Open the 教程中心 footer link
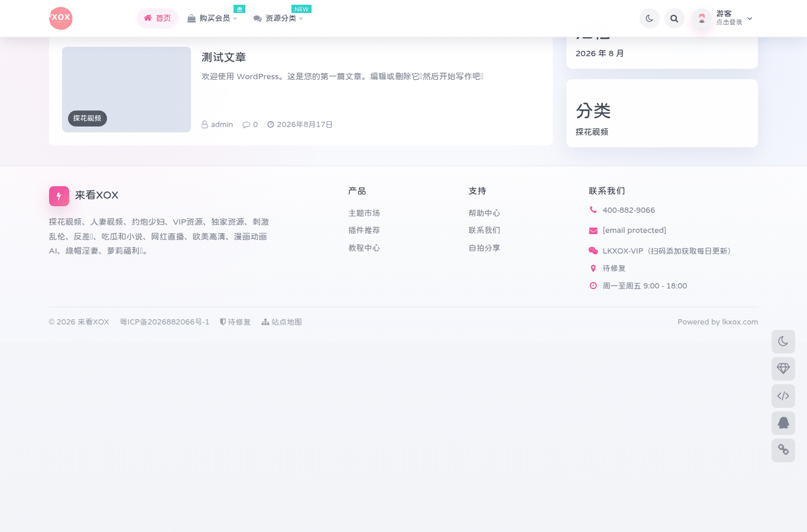 364,248
